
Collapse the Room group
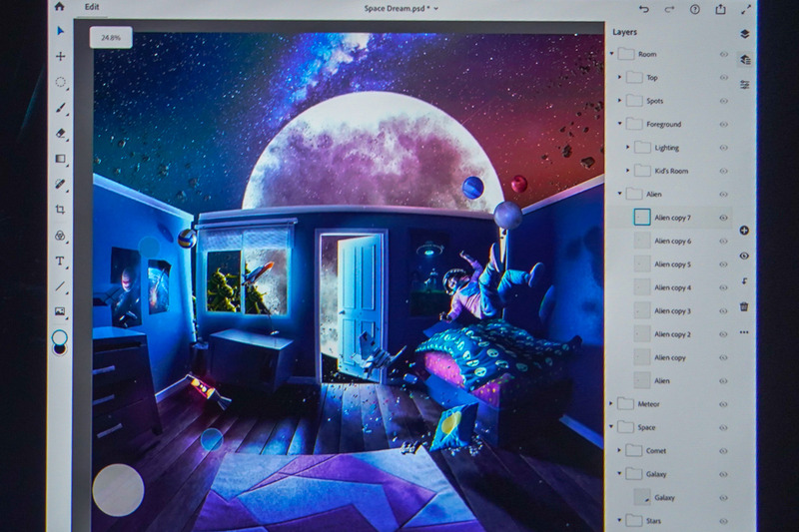pos(612,54)
